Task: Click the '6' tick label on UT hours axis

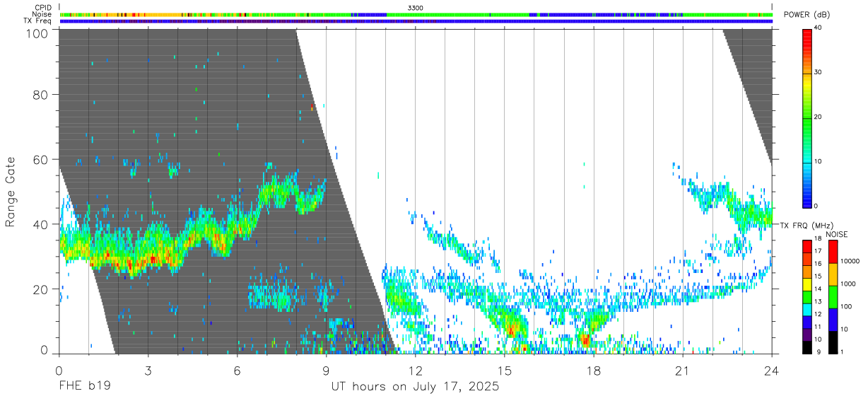Action: [237, 370]
